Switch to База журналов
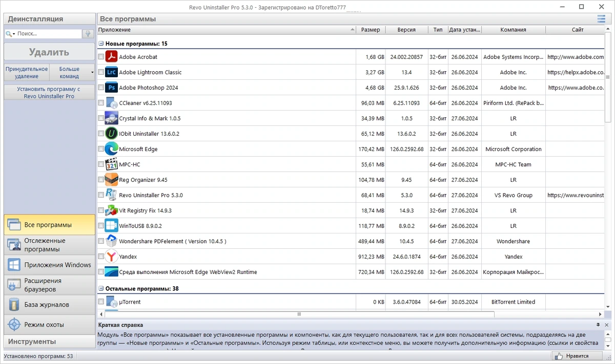Screen dimensions: 615x364 [49, 305]
